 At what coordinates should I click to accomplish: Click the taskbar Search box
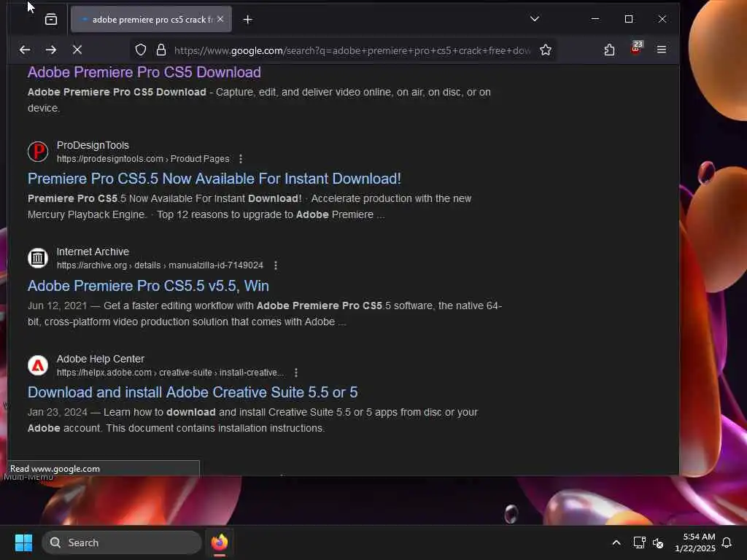tap(122, 542)
